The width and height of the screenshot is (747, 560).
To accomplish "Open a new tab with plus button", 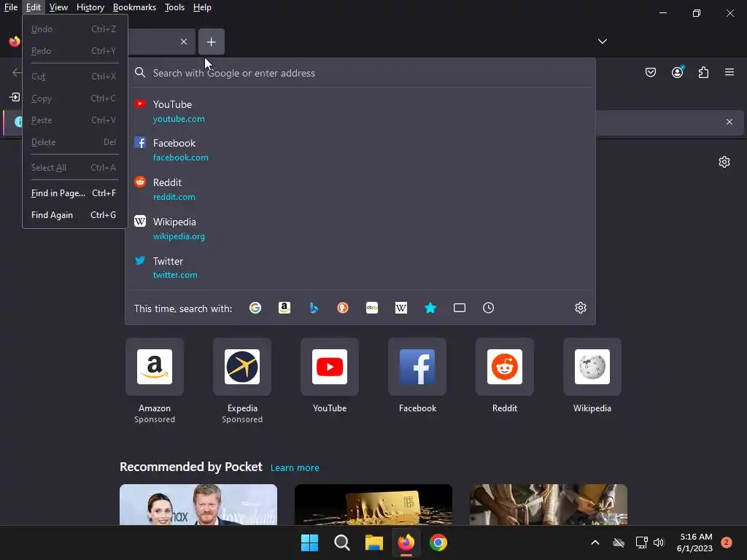I will [x=211, y=42].
